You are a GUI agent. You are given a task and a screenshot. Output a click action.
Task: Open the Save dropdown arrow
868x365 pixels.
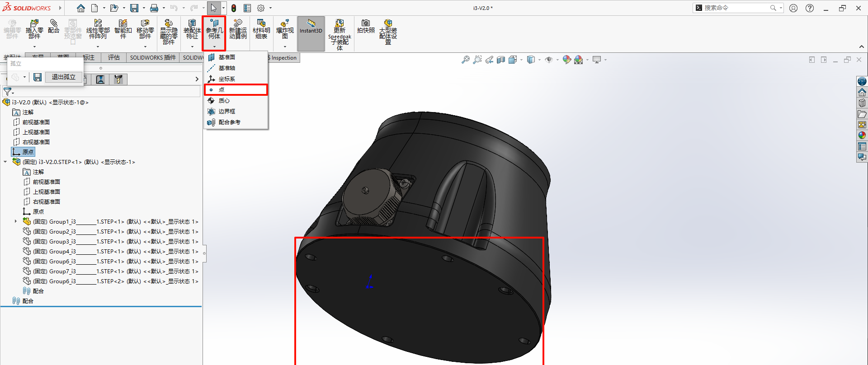coord(144,8)
